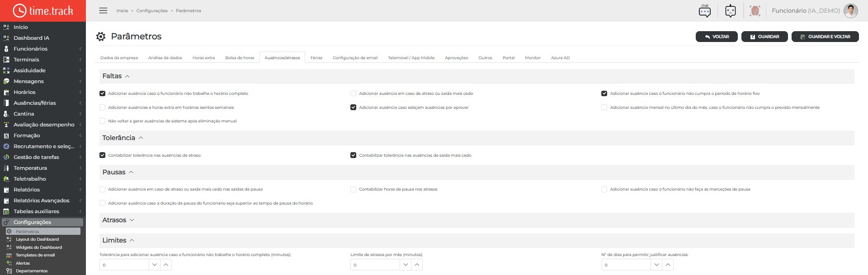Open Layout do Dashboard in sidebar
868x275 pixels.
point(37,239)
